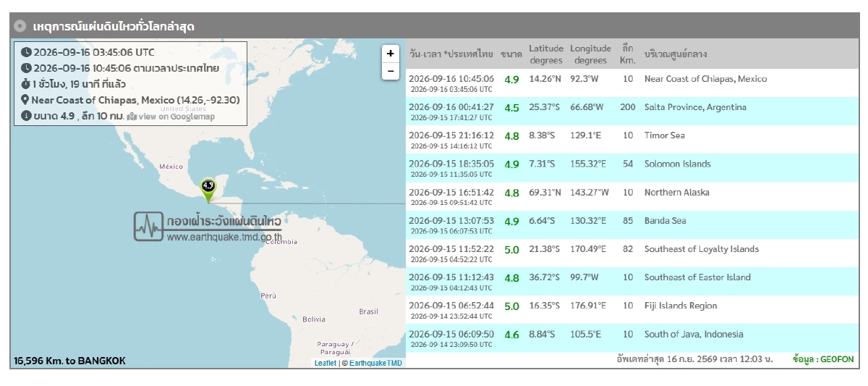This screenshot has height=386, width=868.
Task: Click the Longitude degrees column header
Action: tap(590, 54)
